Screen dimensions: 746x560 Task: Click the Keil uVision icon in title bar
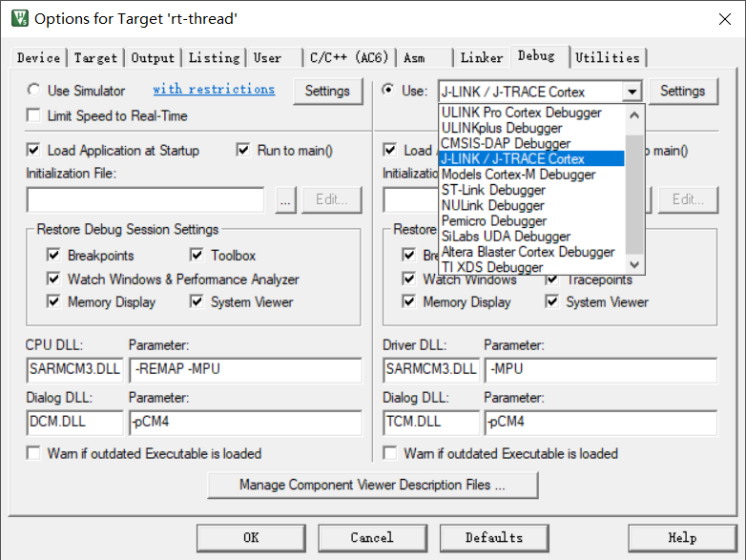pyautogui.click(x=19, y=18)
